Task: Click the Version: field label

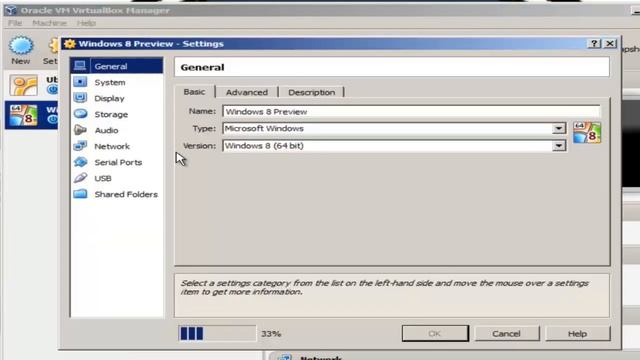Action: point(199,146)
